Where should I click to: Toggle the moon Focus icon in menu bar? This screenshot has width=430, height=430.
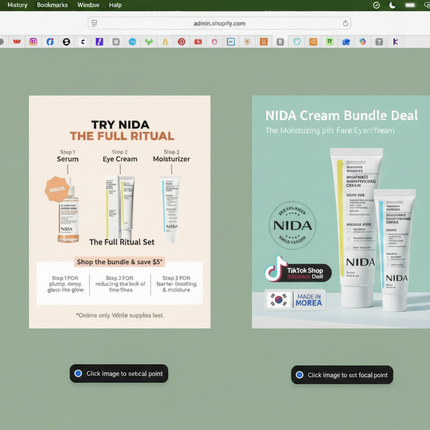[392, 5]
